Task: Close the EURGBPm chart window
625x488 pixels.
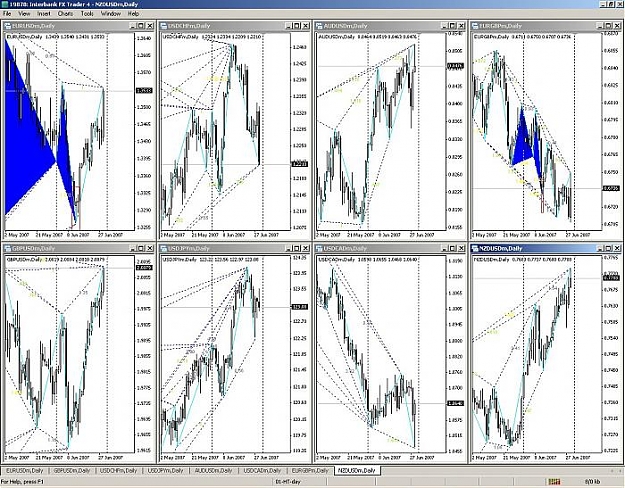Action: click(617, 26)
